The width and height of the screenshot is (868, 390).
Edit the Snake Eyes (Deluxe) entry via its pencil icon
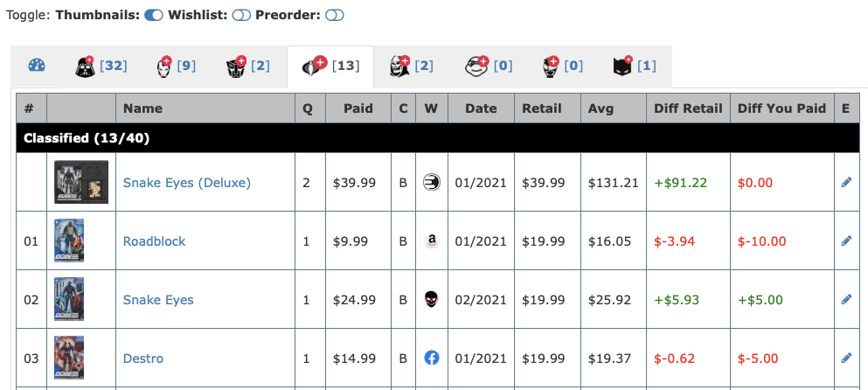(x=845, y=183)
